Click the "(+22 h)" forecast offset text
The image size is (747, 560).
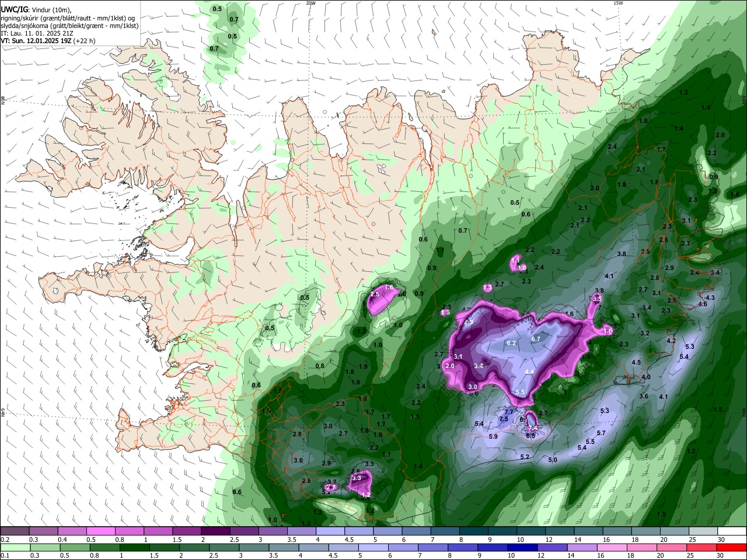tap(84, 41)
